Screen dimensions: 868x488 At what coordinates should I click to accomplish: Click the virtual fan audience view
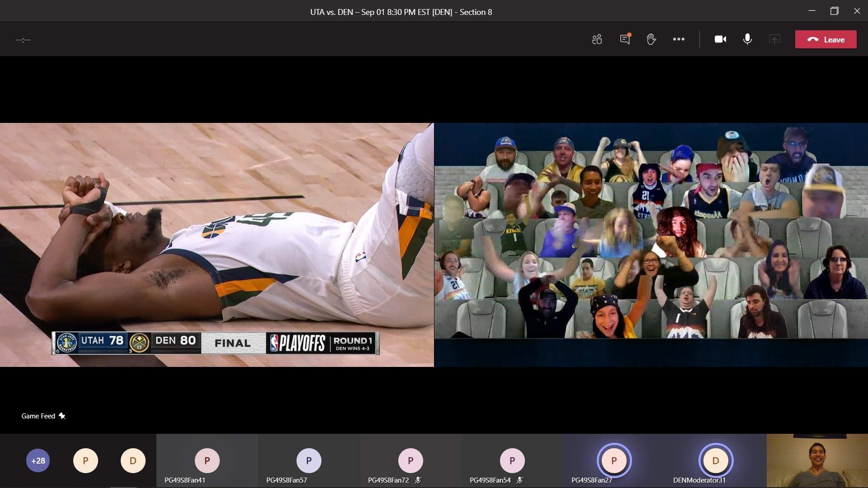(x=651, y=244)
